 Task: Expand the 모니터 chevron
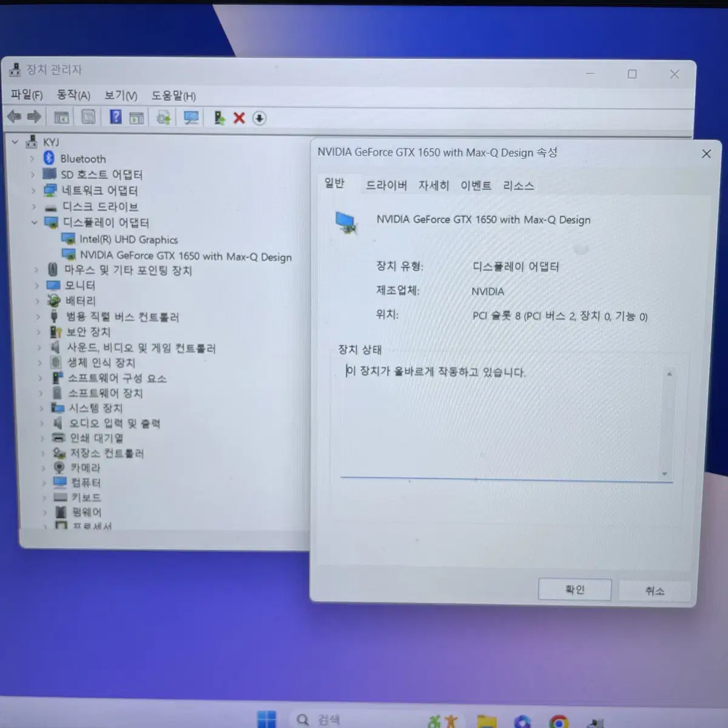(37, 285)
